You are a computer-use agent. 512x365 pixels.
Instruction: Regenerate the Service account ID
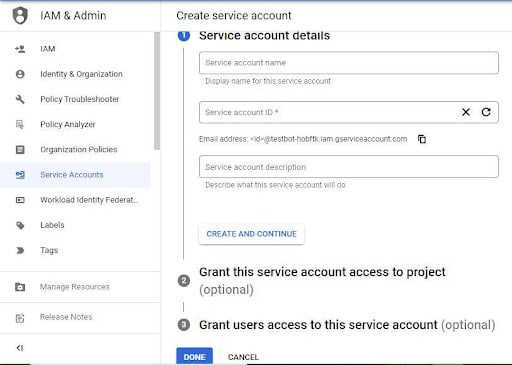tap(486, 112)
